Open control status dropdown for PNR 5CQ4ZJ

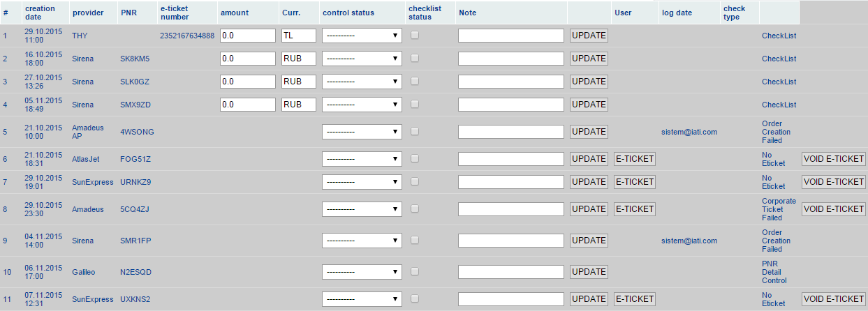(362, 209)
